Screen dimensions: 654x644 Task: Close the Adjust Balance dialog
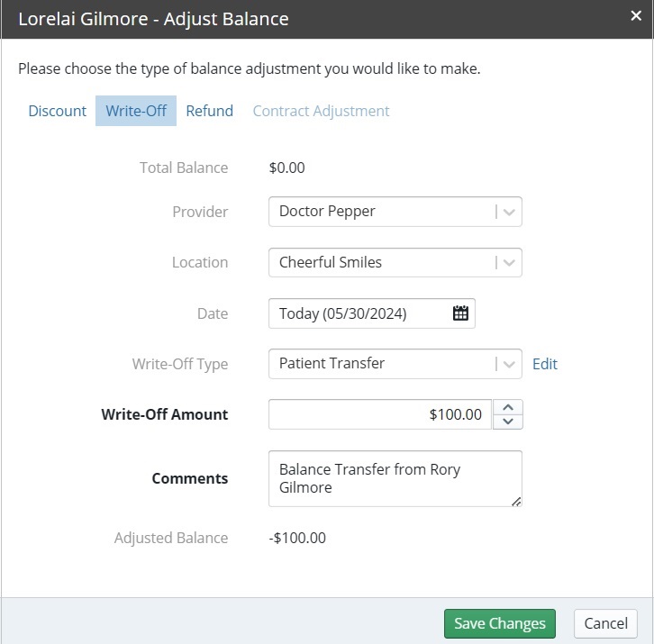636,16
